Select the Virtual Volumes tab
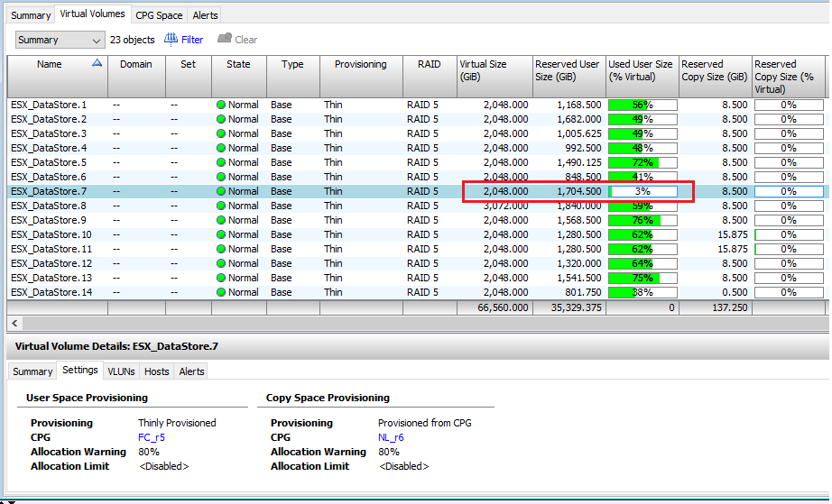This screenshot has height=504, width=832. (x=92, y=14)
